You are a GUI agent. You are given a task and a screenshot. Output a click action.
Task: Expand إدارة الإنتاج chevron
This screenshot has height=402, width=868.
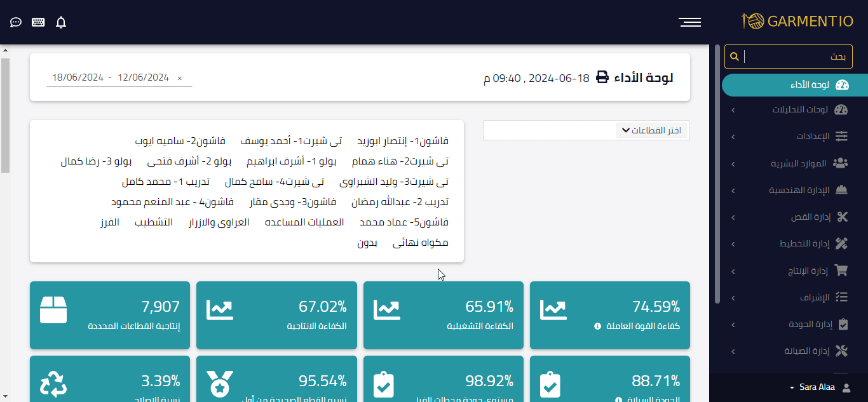pos(733,271)
